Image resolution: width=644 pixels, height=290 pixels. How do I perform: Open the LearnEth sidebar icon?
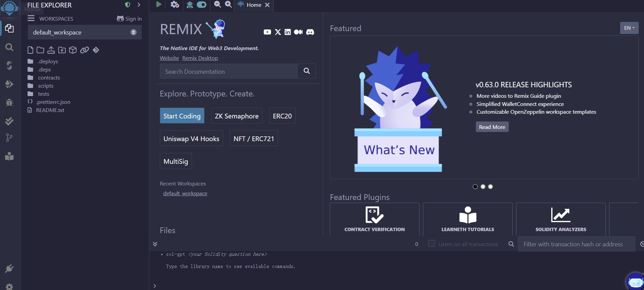tap(9, 156)
